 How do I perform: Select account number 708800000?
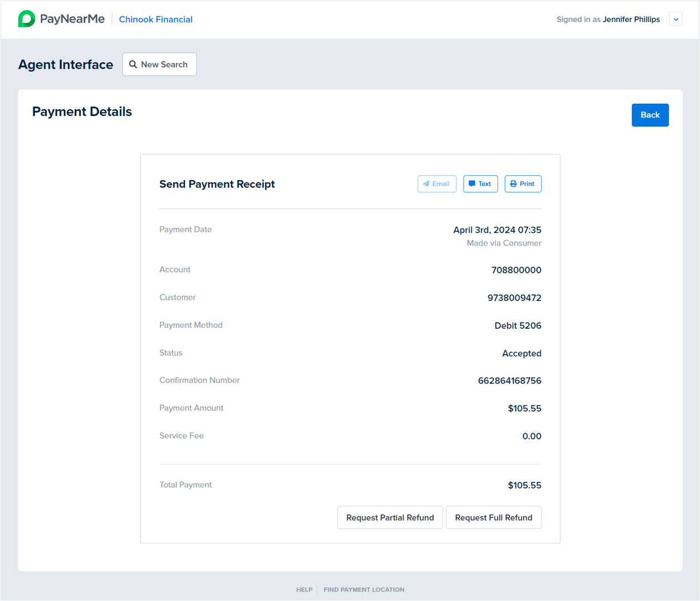516,270
